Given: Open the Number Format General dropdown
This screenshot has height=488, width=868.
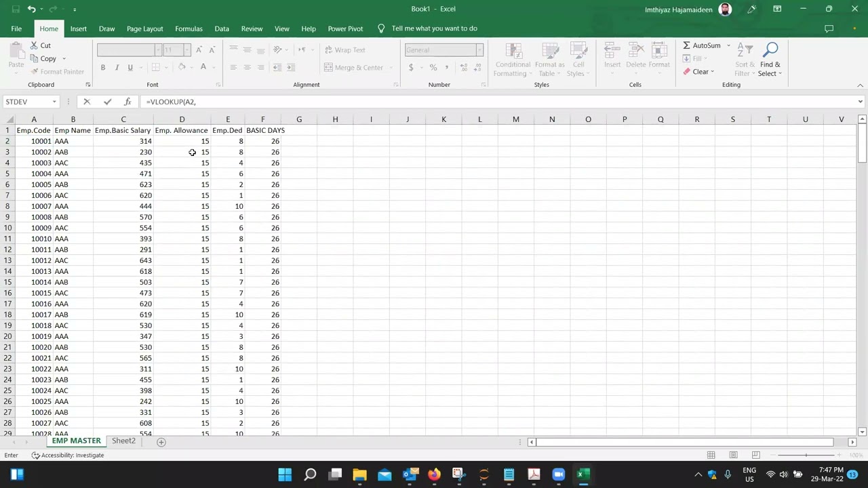Looking at the screenshot, I should [x=479, y=49].
